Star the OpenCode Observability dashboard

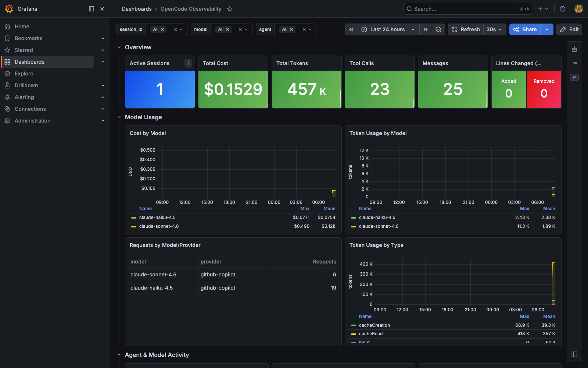[230, 9]
